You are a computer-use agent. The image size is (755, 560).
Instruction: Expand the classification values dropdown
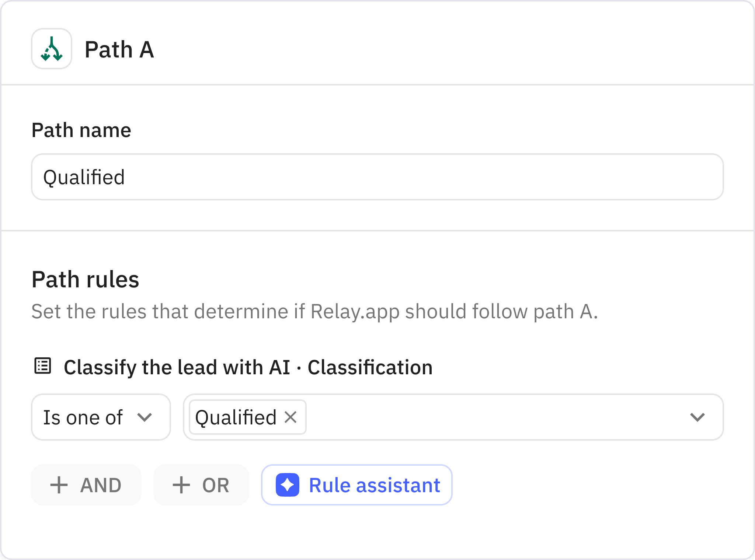(697, 417)
